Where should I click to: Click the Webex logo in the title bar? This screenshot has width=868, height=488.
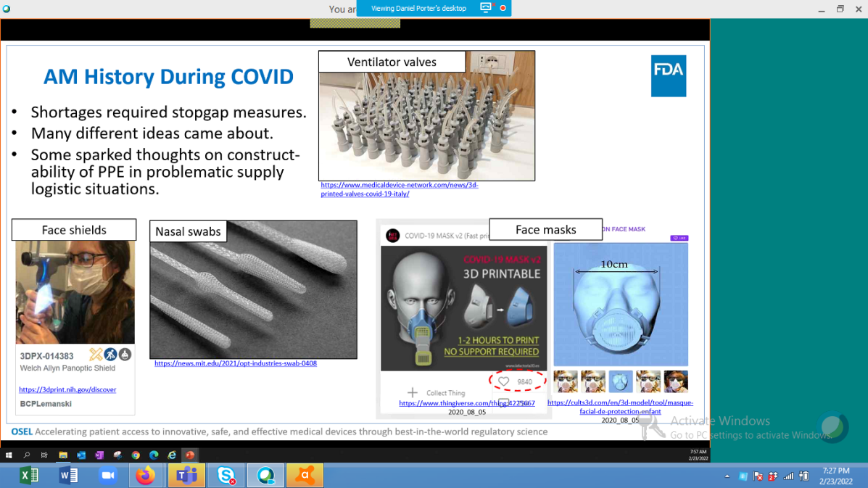[7, 9]
